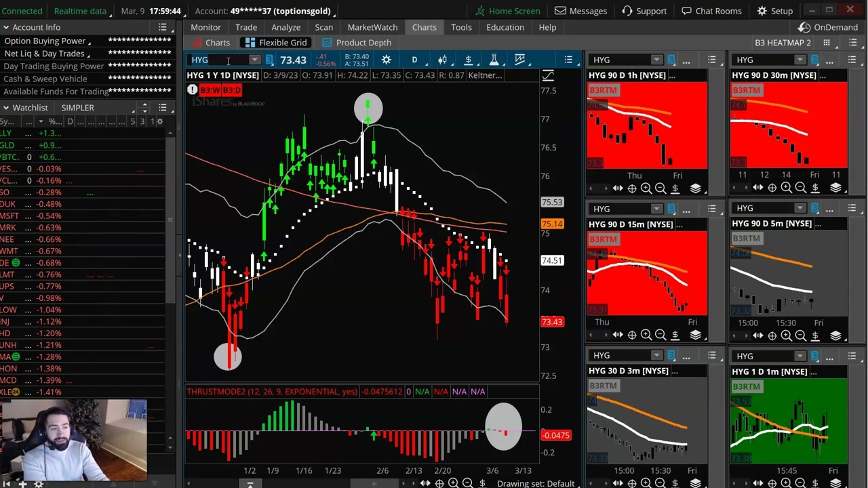
Task: Open the Home Screen button
Action: click(x=508, y=11)
